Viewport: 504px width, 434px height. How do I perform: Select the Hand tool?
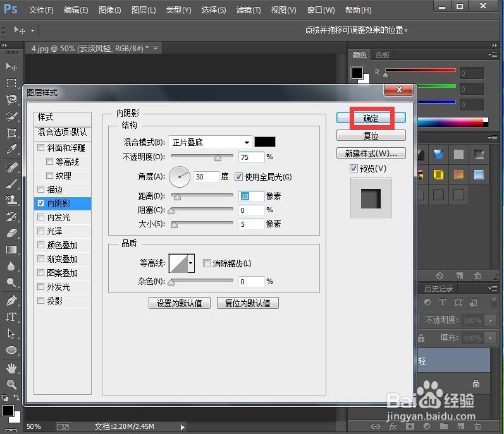point(11,368)
